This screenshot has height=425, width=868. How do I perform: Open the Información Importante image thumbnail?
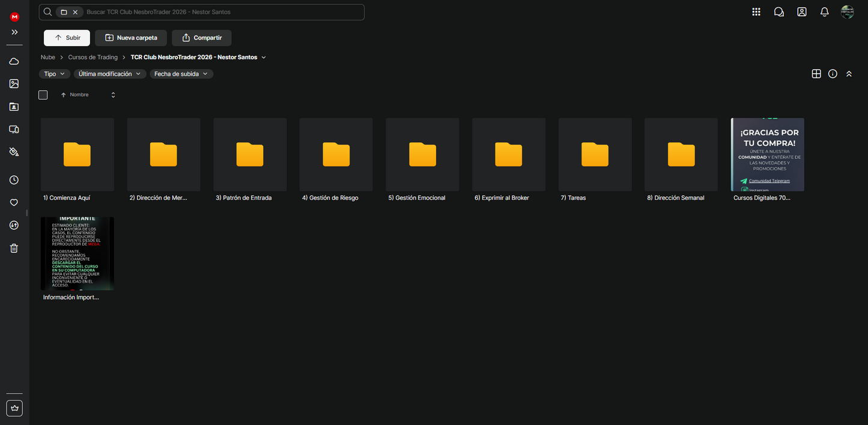[x=77, y=253]
